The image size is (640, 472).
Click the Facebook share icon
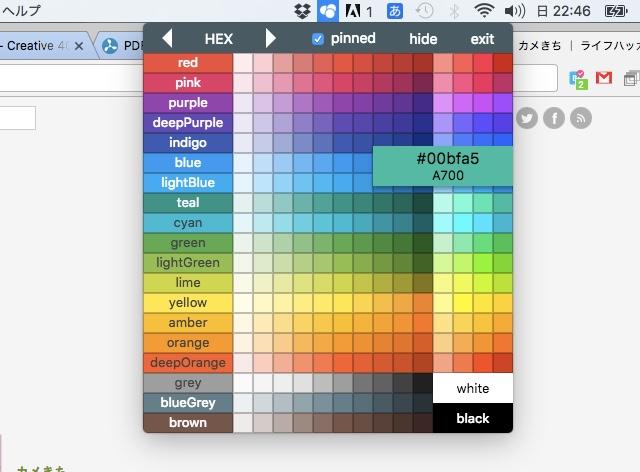[554, 118]
